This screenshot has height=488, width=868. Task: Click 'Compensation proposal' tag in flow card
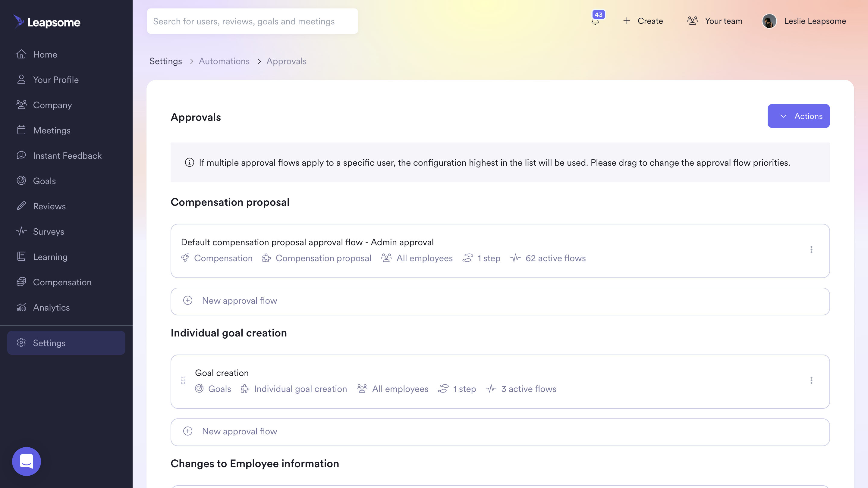pyautogui.click(x=323, y=258)
